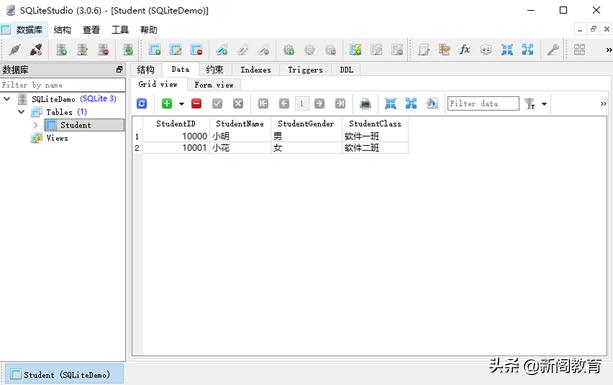
Task: Open the filter mode dropdown arrow
Action: click(544, 104)
